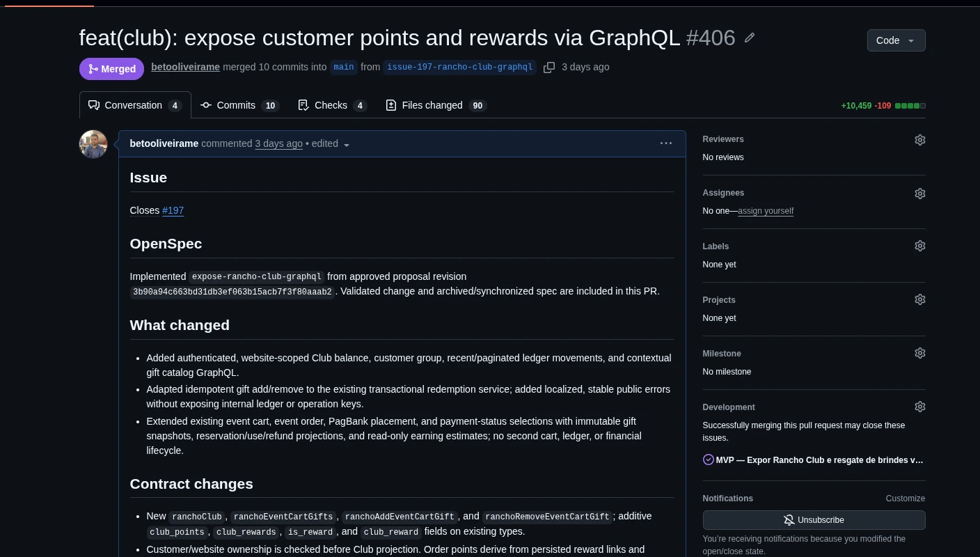Open betooliveirame profile link in header
Screen dimensions: 980x557
click(185, 67)
